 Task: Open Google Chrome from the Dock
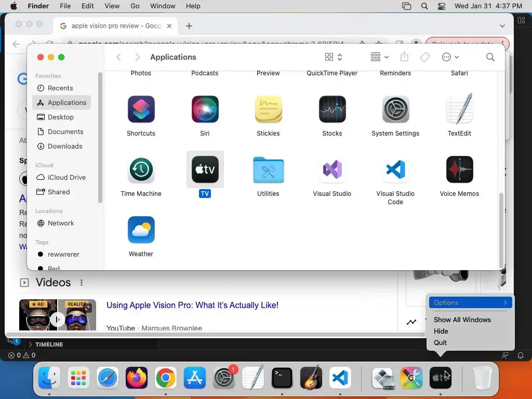(x=166, y=378)
